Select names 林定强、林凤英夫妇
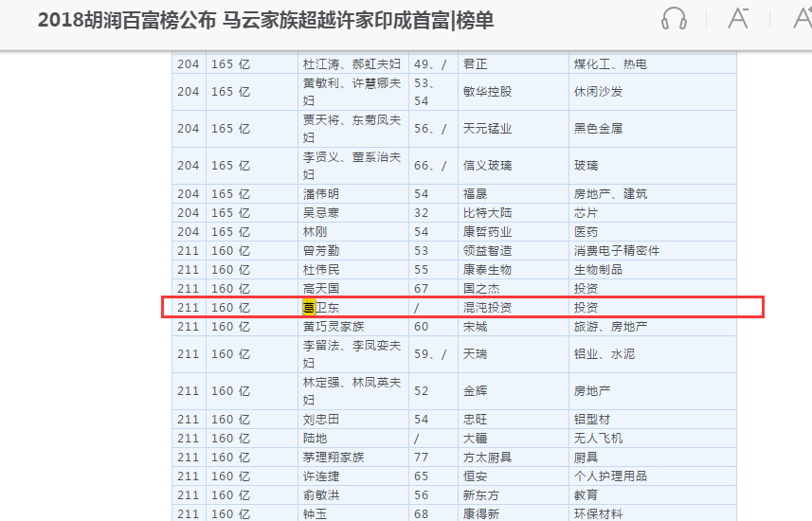Screen dimensions: 812x521 [x=352, y=391]
